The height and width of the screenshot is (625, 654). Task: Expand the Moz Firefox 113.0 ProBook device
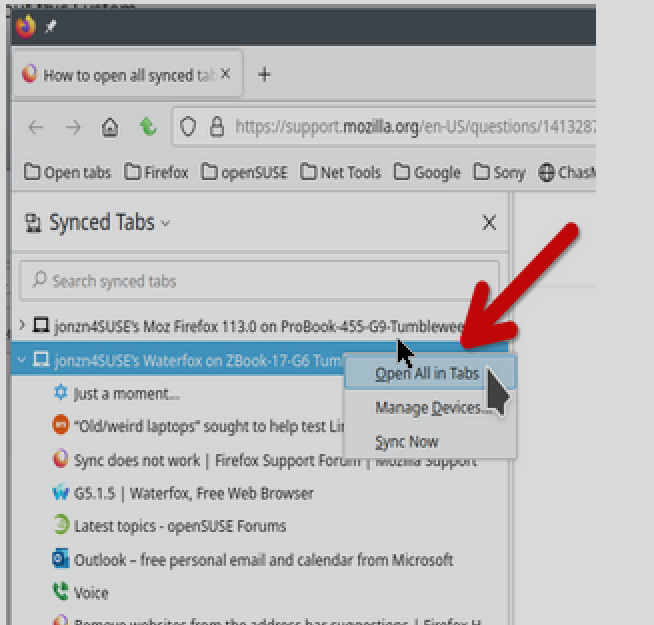coord(22,325)
